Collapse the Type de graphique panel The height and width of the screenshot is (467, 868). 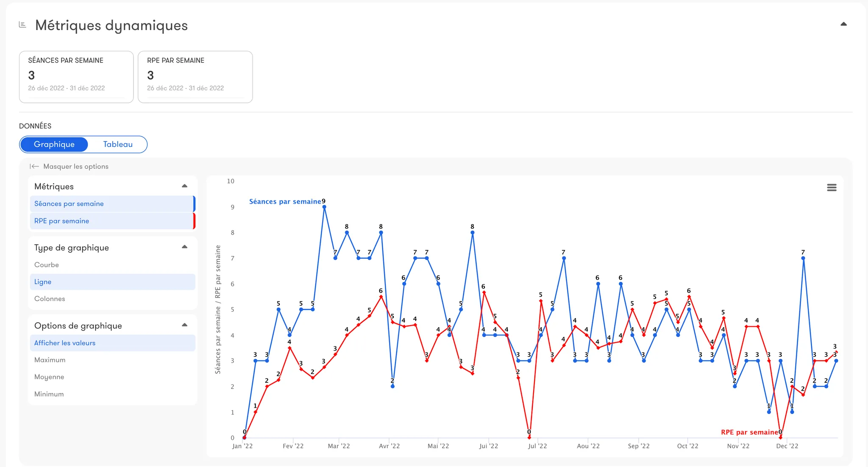point(184,247)
